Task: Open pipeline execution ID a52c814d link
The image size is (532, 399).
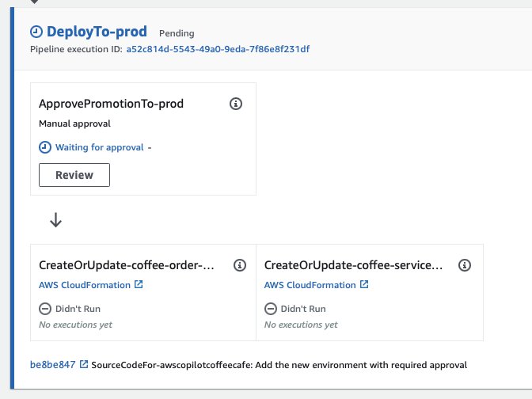Action: coord(218,49)
